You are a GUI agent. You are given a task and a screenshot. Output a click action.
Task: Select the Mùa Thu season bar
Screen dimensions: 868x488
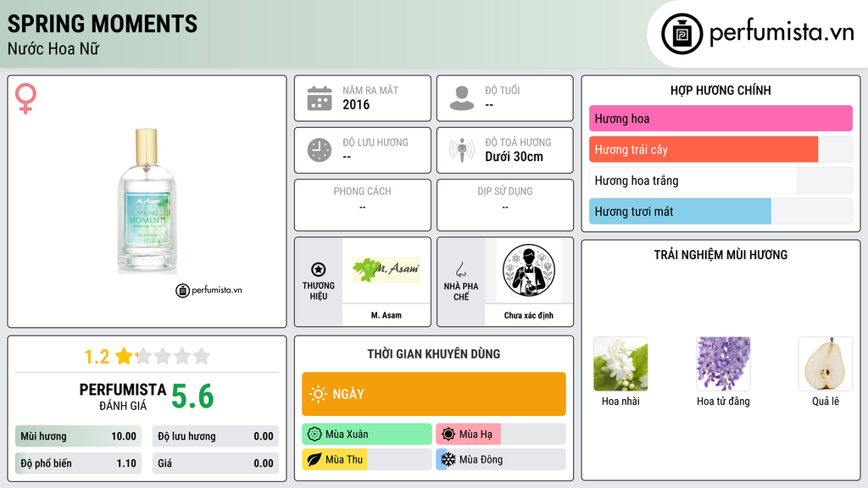point(367,459)
